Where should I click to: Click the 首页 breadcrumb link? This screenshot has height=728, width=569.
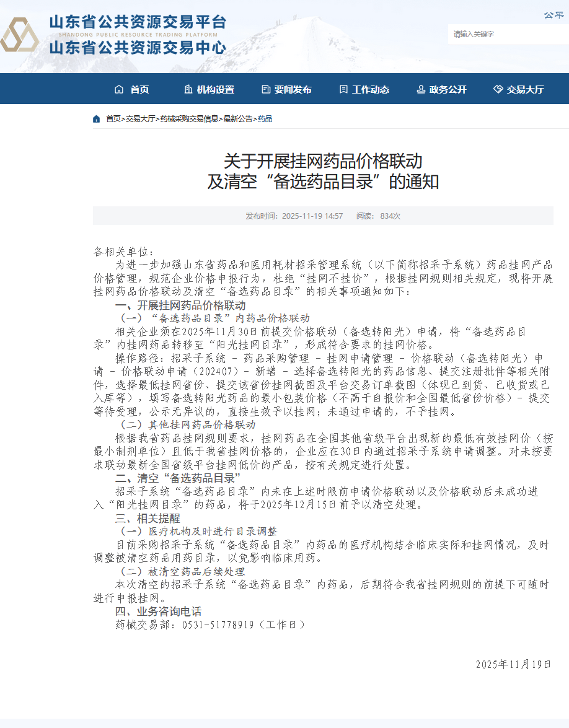113,119
